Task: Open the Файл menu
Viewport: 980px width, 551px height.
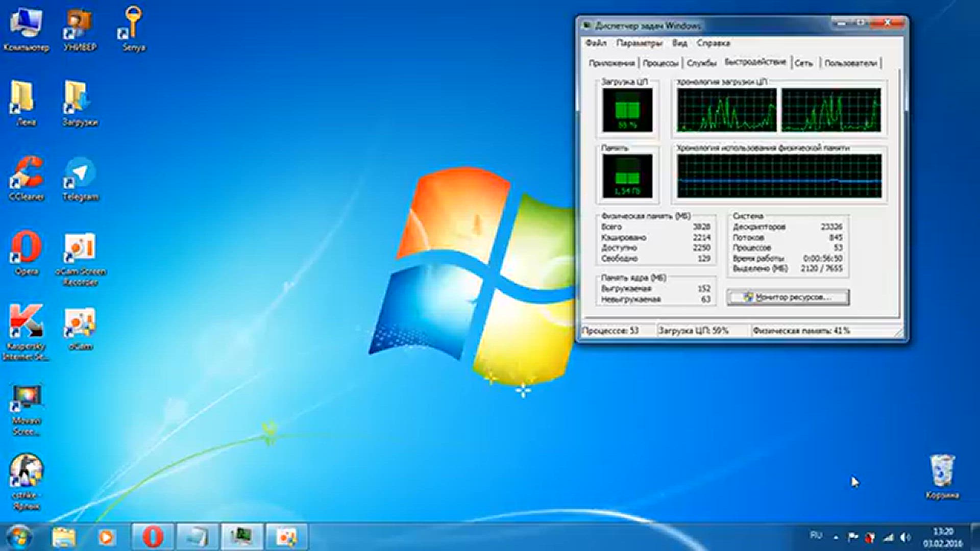Action: click(x=596, y=43)
